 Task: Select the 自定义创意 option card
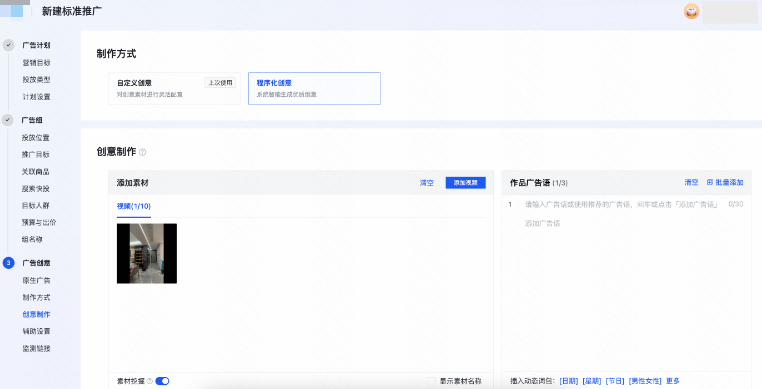coord(174,88)
